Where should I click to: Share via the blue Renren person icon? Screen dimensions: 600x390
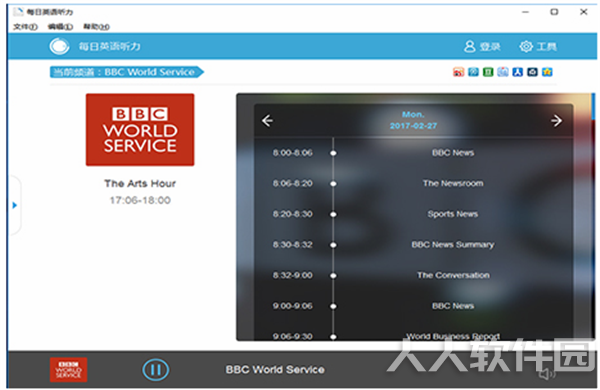(x=517, y=72)
